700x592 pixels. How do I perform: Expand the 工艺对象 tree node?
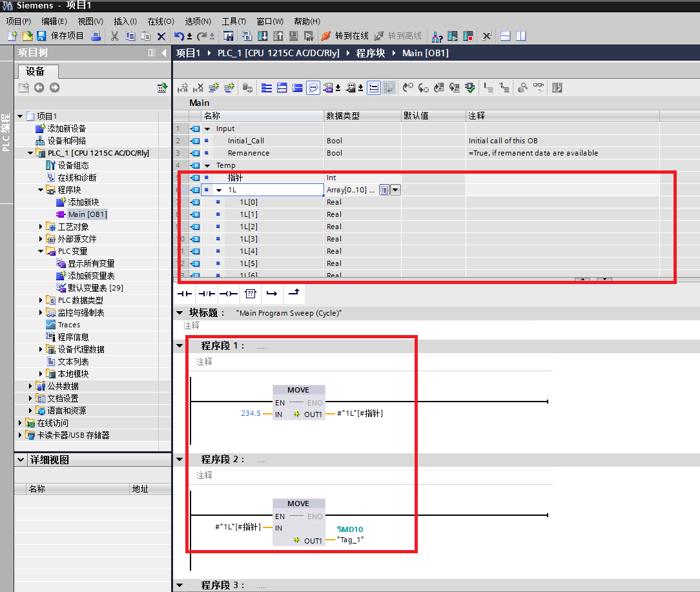coord(41,227)
